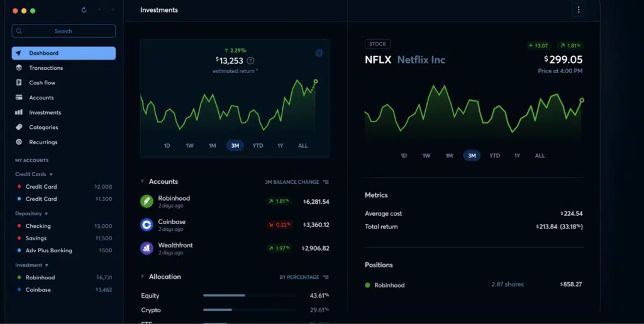Switch portfolio chart to ALL range
The height and width of the screenshot is (324, 644).
[x=303, y=145]
